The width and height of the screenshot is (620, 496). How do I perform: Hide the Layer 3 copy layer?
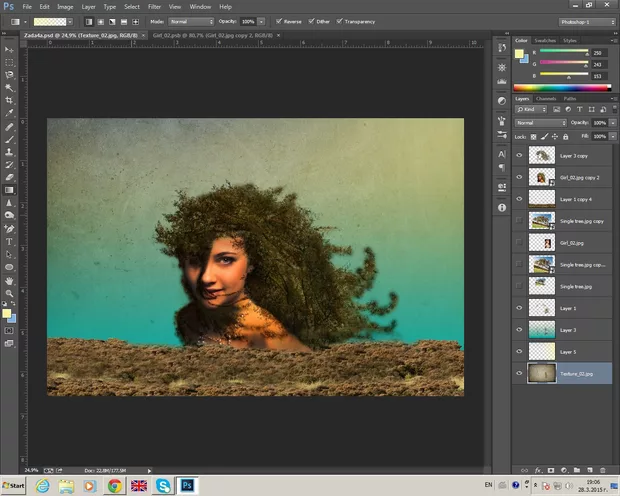pyautogui.click(x=518, y=155)
